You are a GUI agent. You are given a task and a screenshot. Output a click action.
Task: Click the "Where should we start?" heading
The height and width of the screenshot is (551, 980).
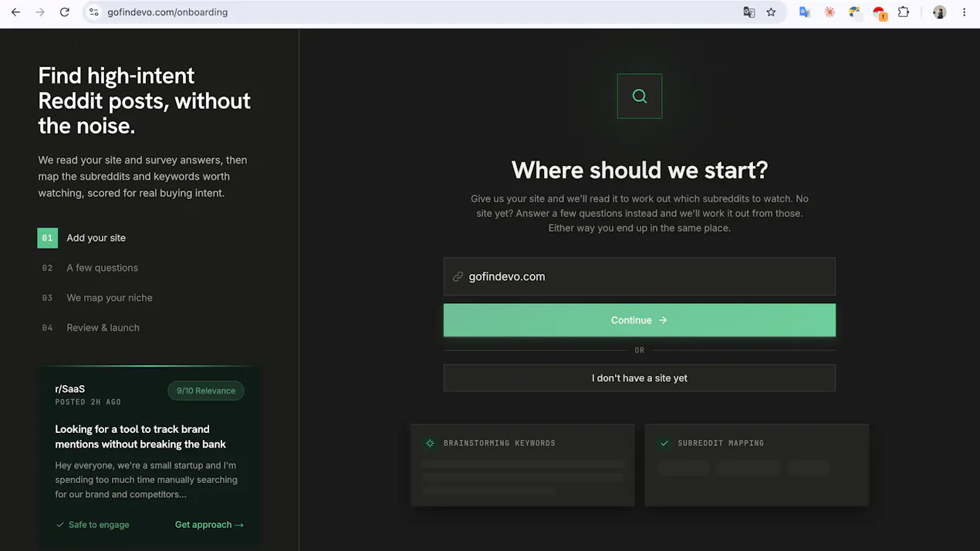(x=640, y=170)
